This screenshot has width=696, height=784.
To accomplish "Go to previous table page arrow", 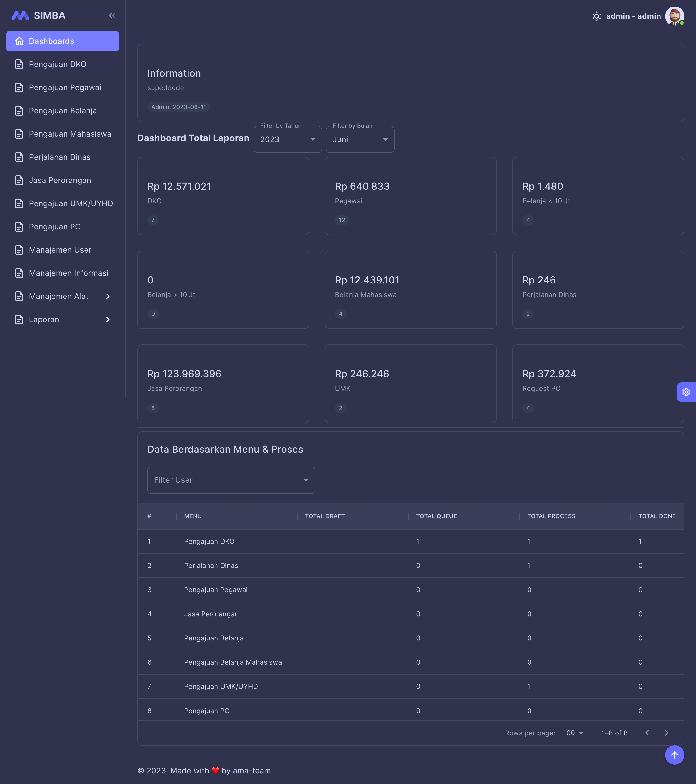I will (647, 733).
